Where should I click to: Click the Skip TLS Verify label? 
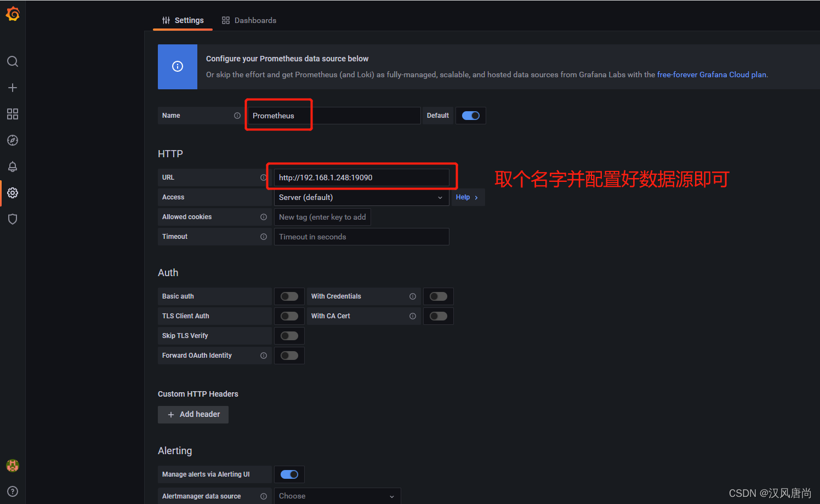pyautogui.click(x=185, y=336)
